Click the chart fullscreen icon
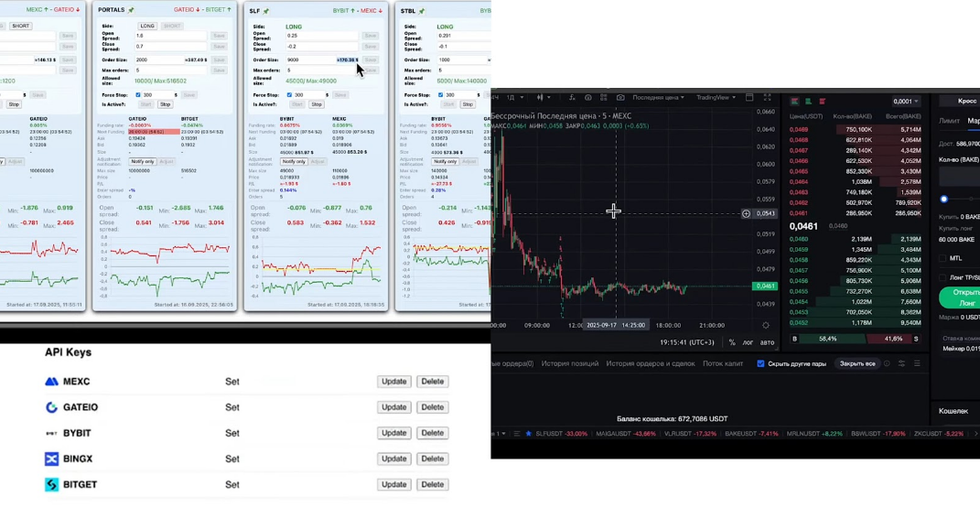The width and height of the screenshot is (980, 519). coord(768,98)
